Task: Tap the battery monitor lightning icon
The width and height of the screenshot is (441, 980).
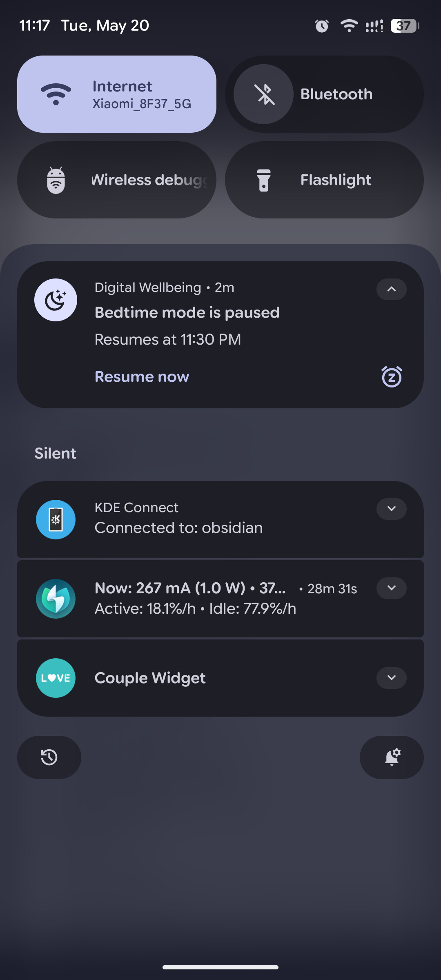Action: tap(56, 599)
